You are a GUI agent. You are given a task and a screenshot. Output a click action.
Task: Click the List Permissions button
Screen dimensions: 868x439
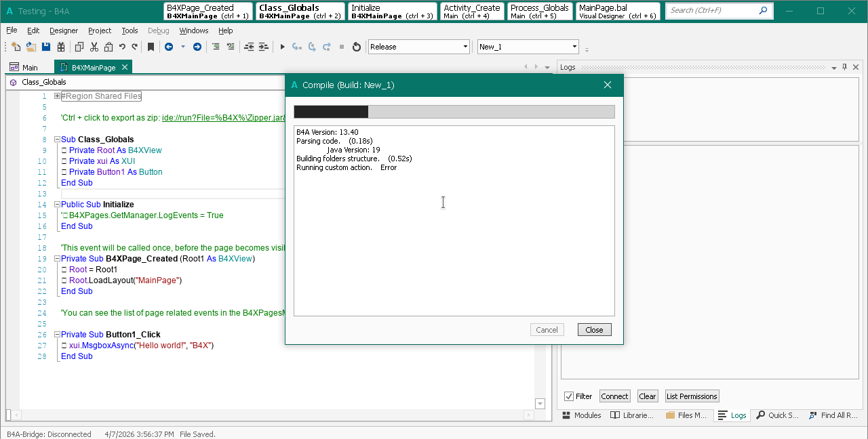tap(692, 396)
